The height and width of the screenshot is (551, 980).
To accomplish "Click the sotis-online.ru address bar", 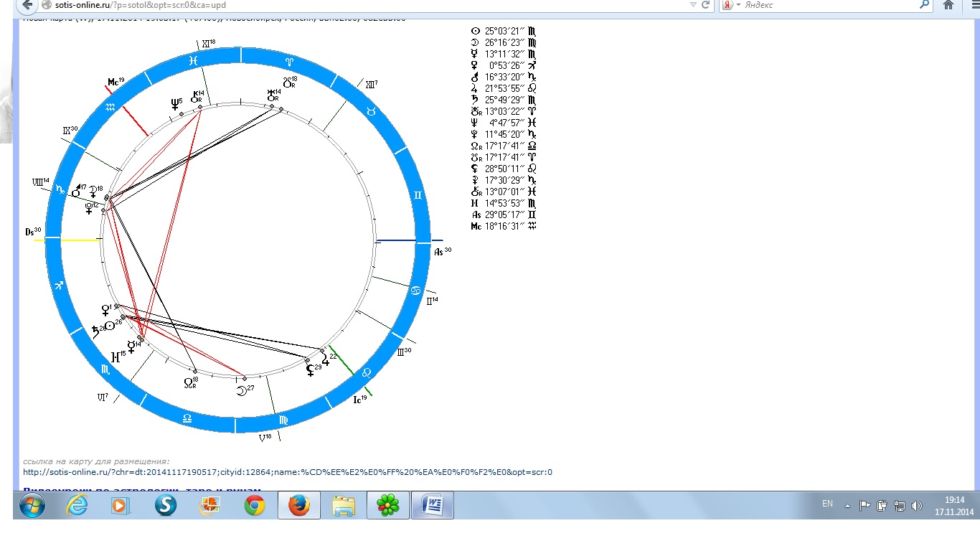I will tap(359, 5).
